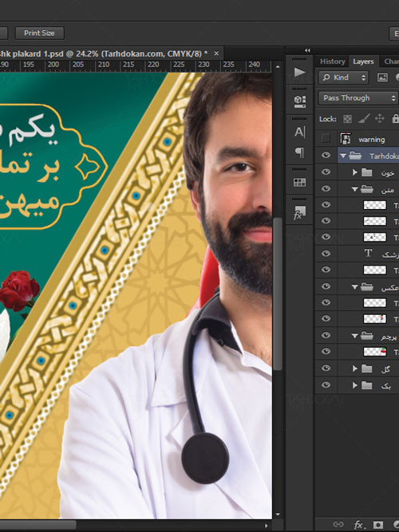
Task: Select the پزشک text layer name
Action: [390, 254]
